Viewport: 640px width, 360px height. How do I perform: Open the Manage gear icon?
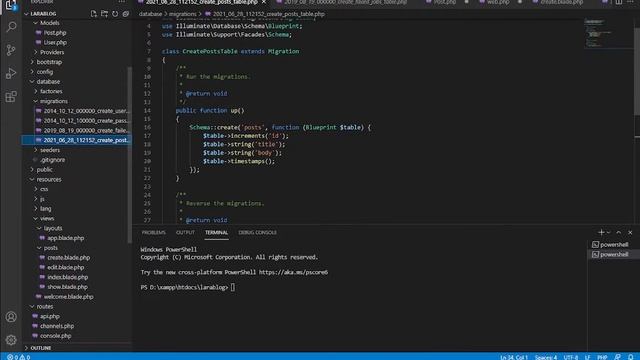click(x=11, y=340)
